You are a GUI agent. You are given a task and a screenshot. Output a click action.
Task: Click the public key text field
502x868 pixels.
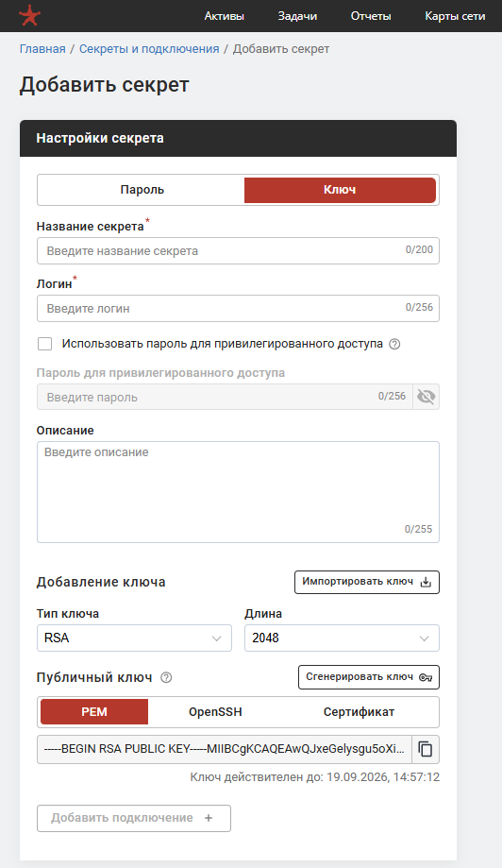coord(225,749)
